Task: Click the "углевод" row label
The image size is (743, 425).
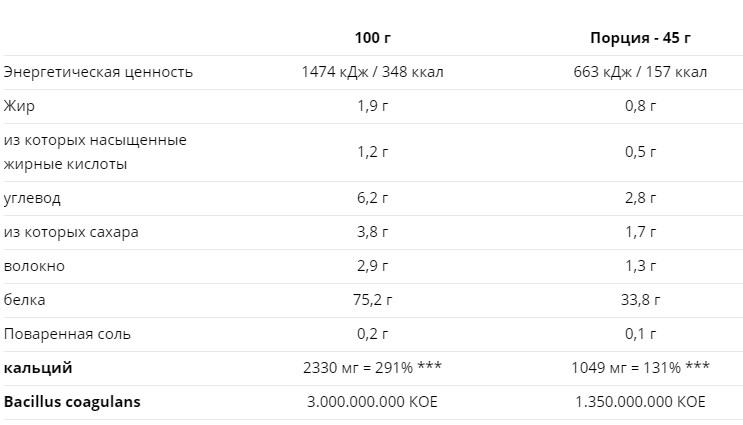Action: 32,198
